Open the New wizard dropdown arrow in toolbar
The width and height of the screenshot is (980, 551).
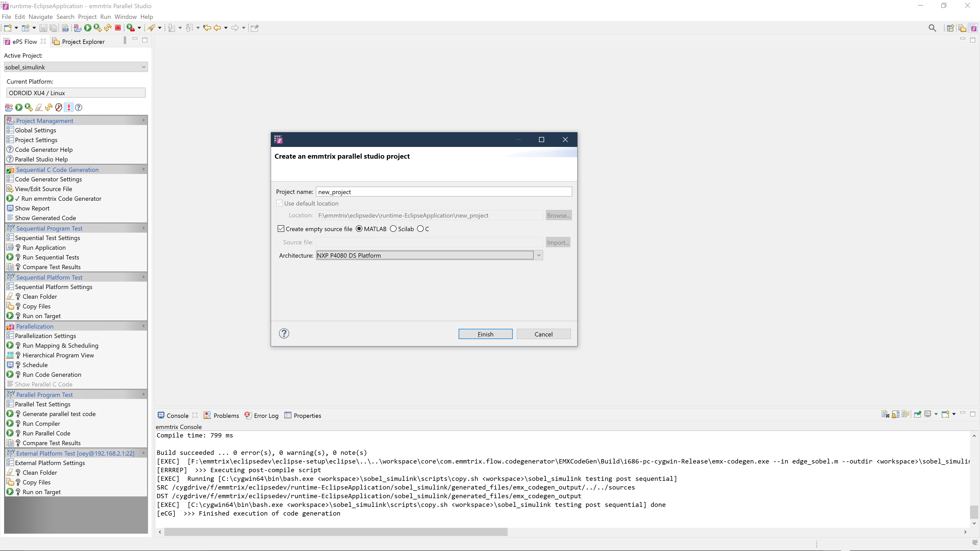point(16,28)
